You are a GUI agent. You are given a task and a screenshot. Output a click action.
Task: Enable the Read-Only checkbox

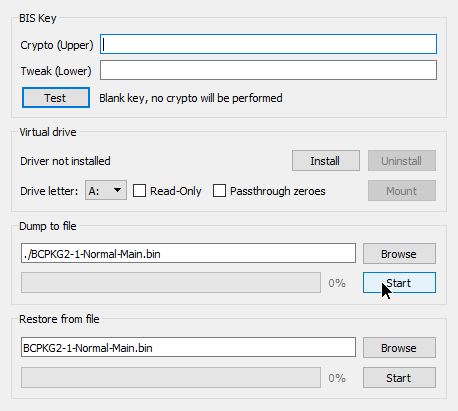pos(139,191)
